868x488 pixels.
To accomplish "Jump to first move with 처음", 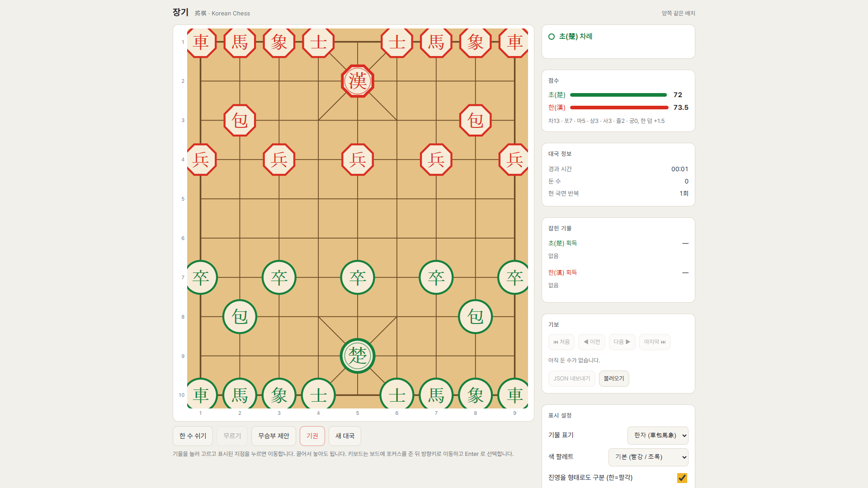I will tap(561, 342).
